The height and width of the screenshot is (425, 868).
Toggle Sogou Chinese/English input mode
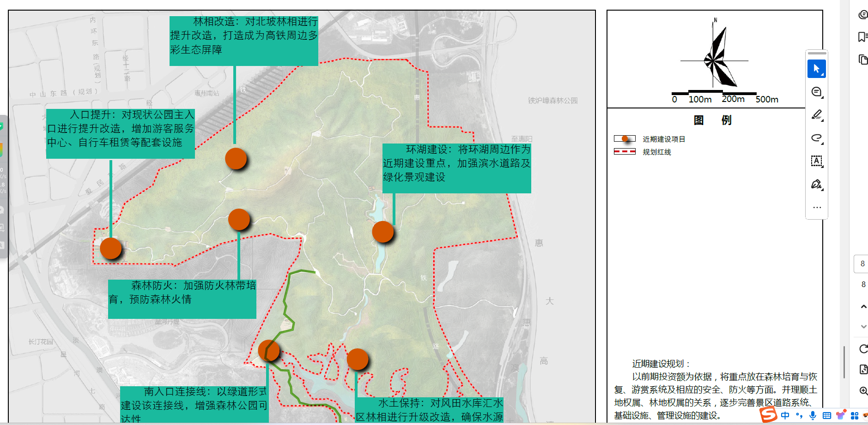785,415
